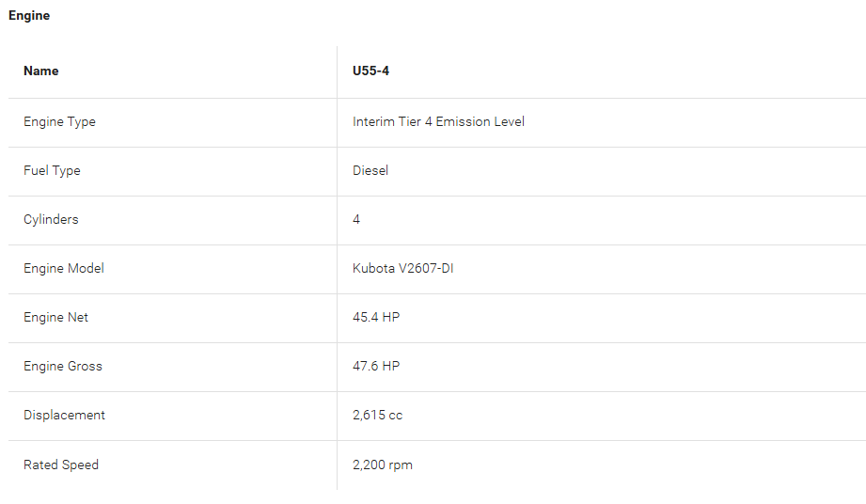The width and height of the screenshot is (866, 504).
Task: Click the Engine section heading
Action: coord(29,15)
